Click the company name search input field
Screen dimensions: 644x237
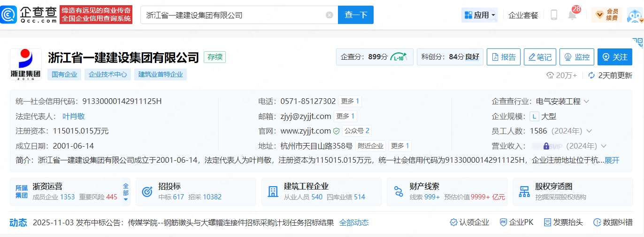pyautogui.click(x=232, y=15)
